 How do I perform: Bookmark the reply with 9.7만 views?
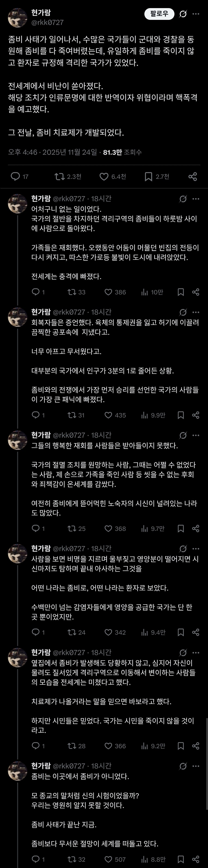point(181,528)
